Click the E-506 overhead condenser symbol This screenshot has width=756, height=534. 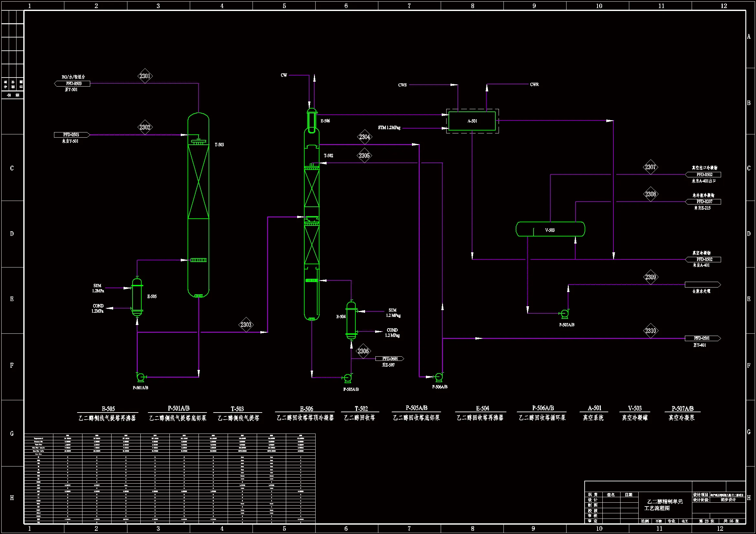click(311, 120)
